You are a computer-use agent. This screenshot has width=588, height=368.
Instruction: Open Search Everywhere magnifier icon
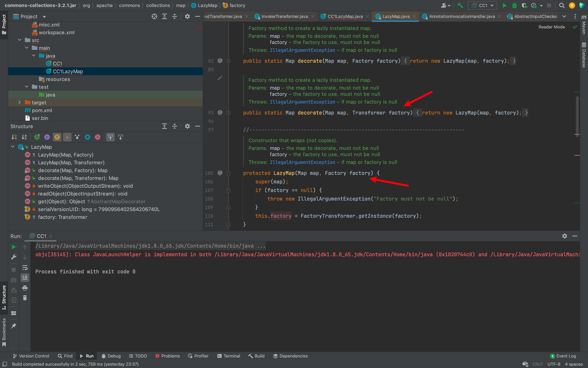(x=562, y=5)
